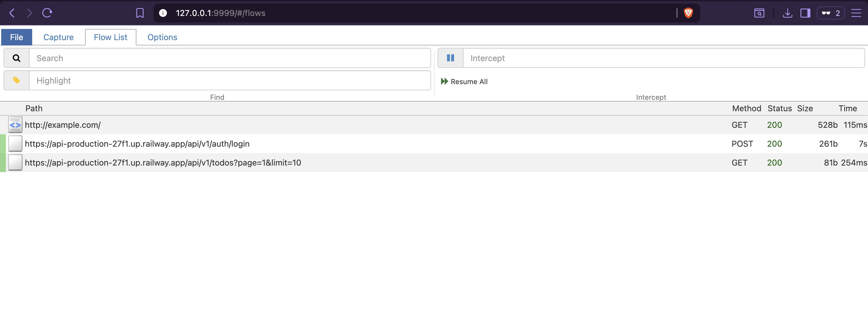This screenshot has width=868, height=314.
Task: Click the auth/login flow icon
Action: pyautogui.click(x=15, y=143)
